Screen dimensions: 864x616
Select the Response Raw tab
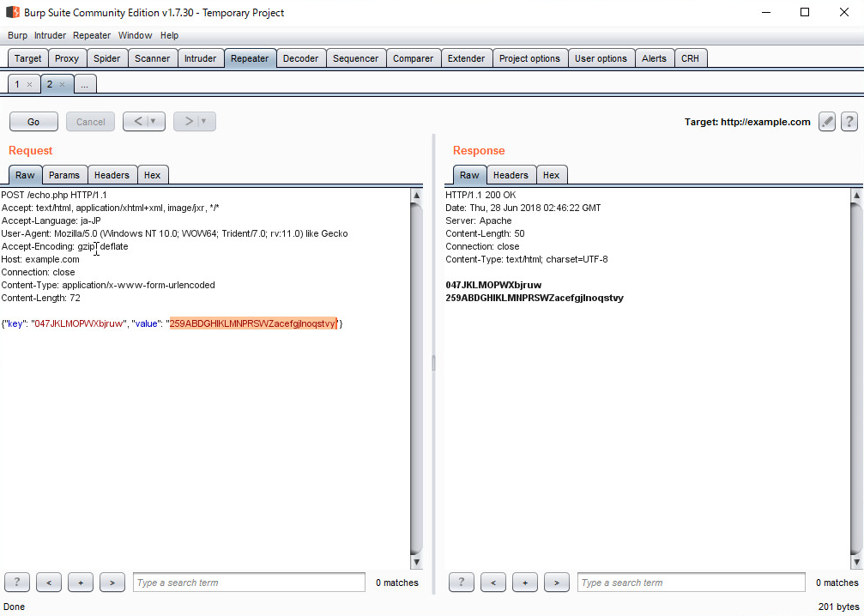click(x=469, y=175)
